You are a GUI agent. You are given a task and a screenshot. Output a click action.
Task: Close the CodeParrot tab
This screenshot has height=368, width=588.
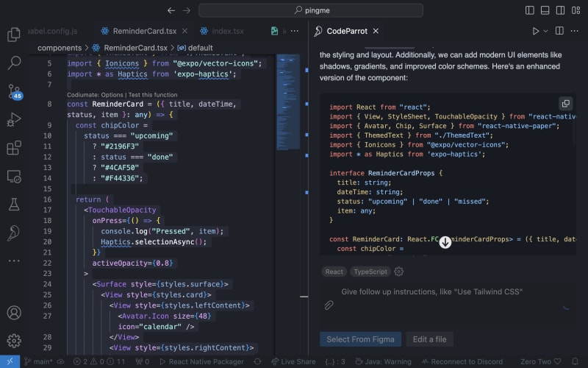[x=376, y=31]
